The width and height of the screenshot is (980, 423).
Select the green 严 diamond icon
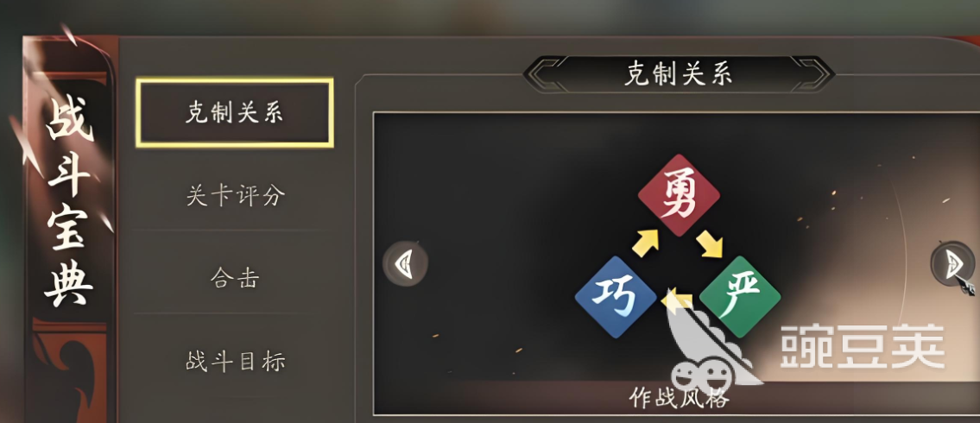740,297
